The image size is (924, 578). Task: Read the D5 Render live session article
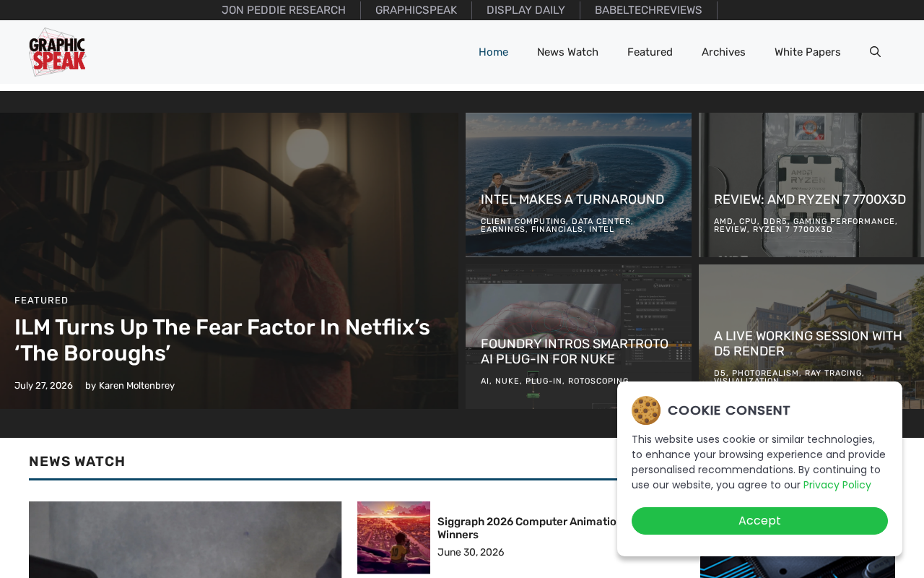tap(808, 344)
